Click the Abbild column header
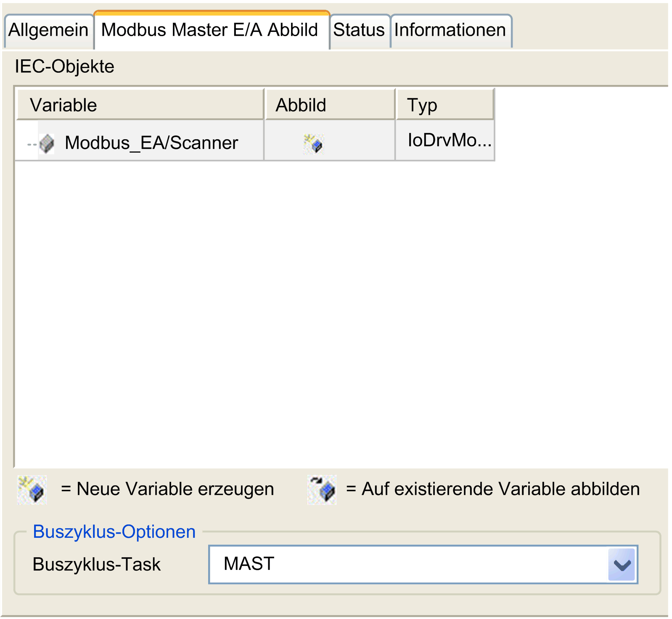This screenshot has height=619, width=672. pyautogui.click(x=330, y=105)
